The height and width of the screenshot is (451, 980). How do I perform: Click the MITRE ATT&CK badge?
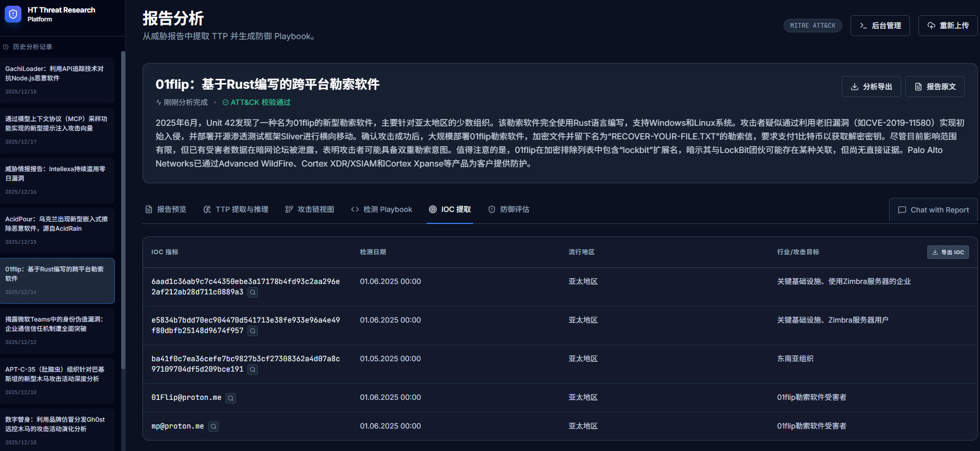[x=812, y=26]
